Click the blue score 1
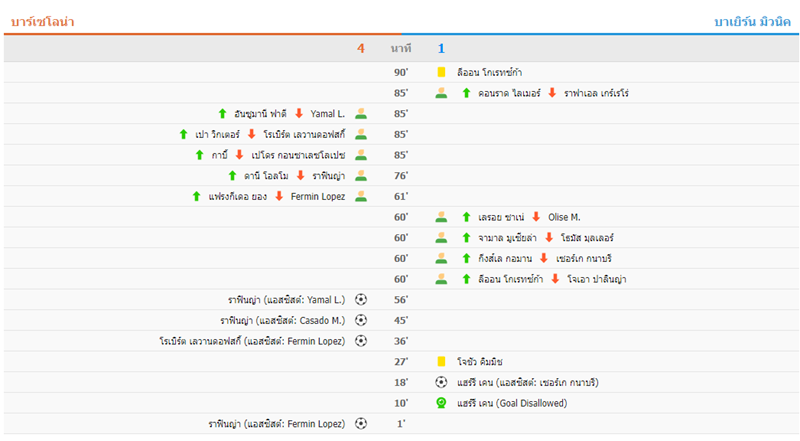 (x=441, y=48)
